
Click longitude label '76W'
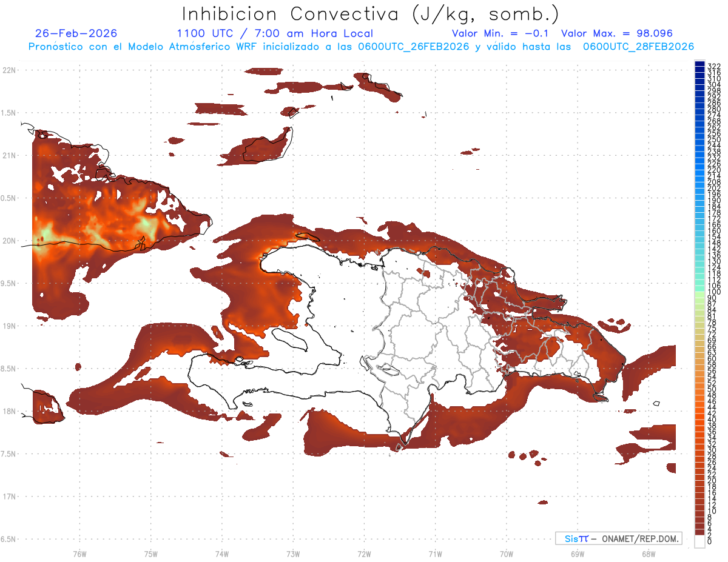point(79,553)
